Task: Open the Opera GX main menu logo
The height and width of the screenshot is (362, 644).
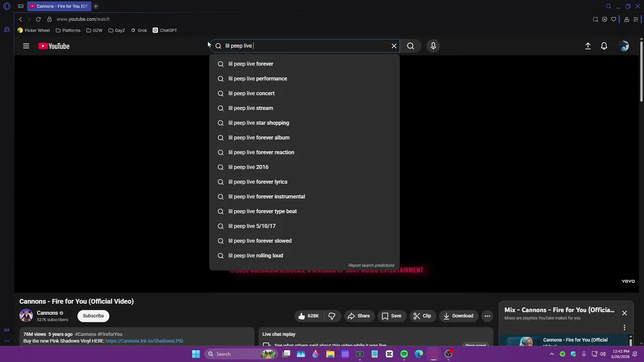Action: tap(7, 6)
